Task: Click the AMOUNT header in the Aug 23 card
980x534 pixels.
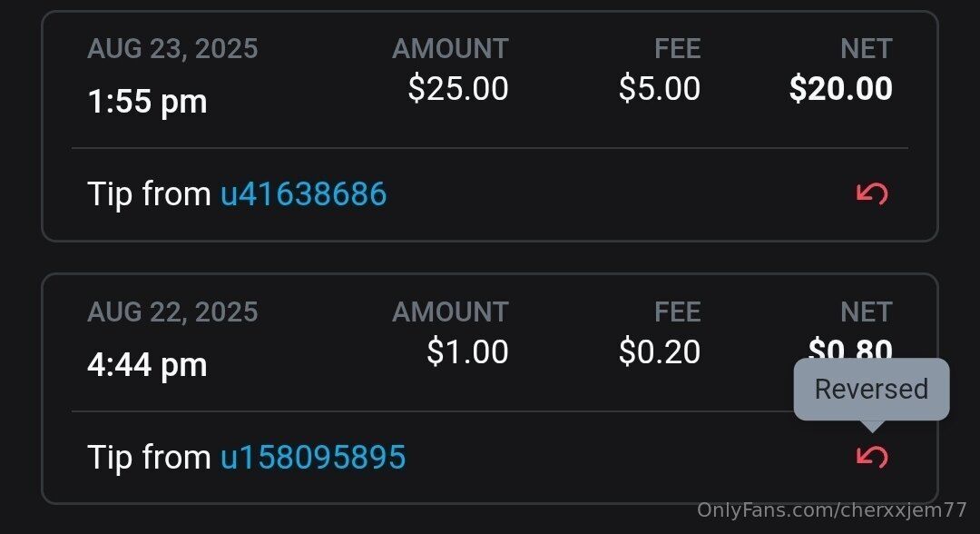Action: pos(450,48)
